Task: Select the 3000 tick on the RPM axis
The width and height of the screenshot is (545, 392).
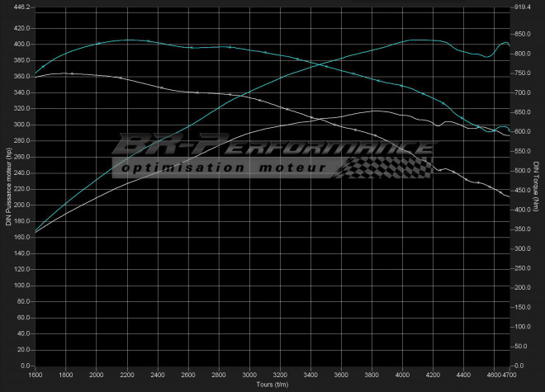Action: click(x=250, y=376)
